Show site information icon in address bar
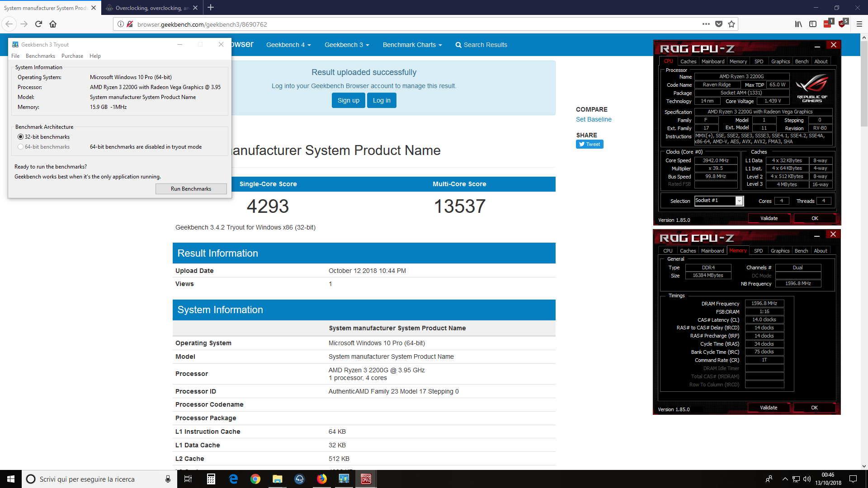Screen dimensions: 868x488 tap(121, 24)
